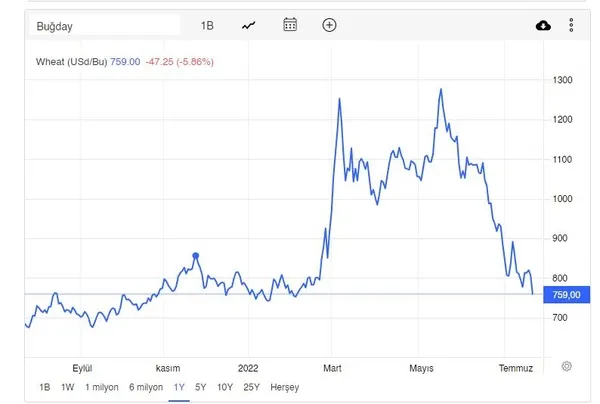Download chart data via cloud icon
The image size is (600, 404).
point(544,25)
